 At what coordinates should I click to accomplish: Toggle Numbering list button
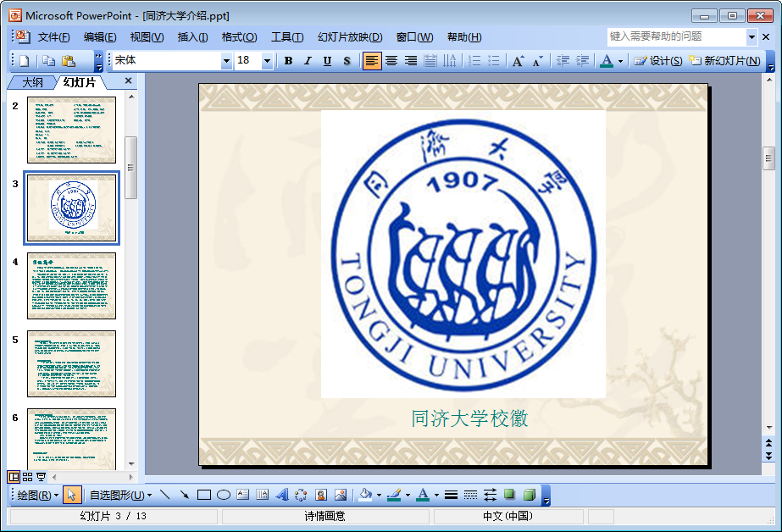(474, 61)
